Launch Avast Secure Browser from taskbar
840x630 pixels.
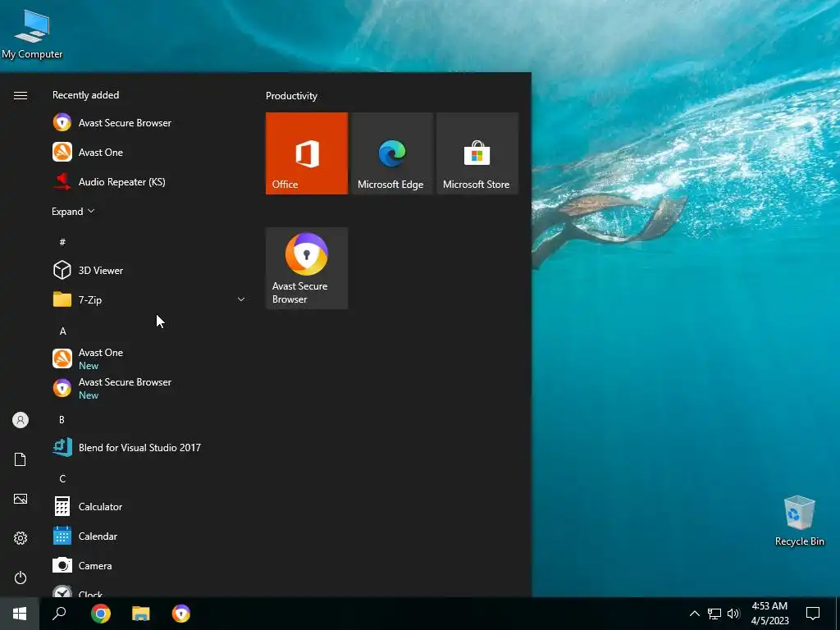(x=181, y=614)
